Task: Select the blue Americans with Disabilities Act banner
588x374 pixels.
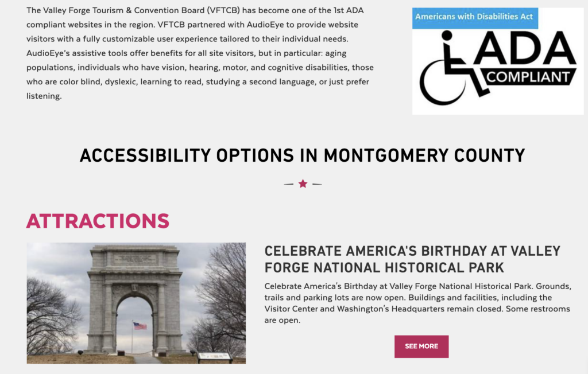Action: [475, 18]
